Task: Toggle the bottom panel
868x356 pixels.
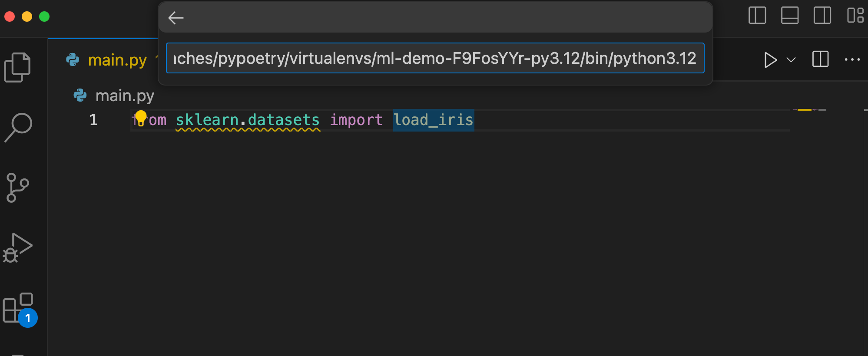Action: pos(790,16)
